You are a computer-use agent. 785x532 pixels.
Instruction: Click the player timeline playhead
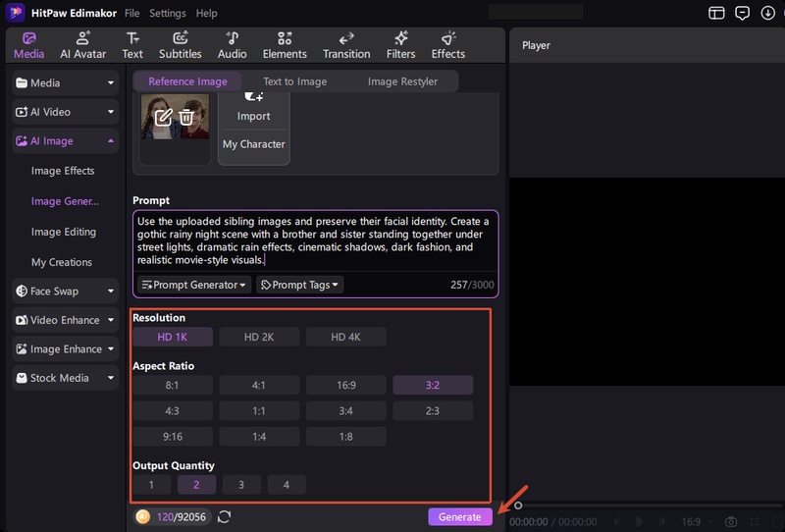[x=518, y=505]
